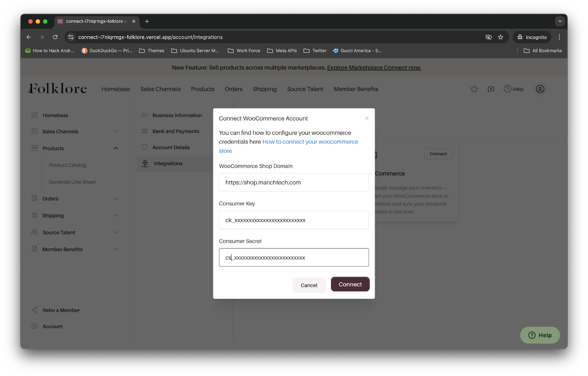588x376 pixels.
Task: Follow the Explore Marketplace Connect now link
Action: [x=374, y=68]
